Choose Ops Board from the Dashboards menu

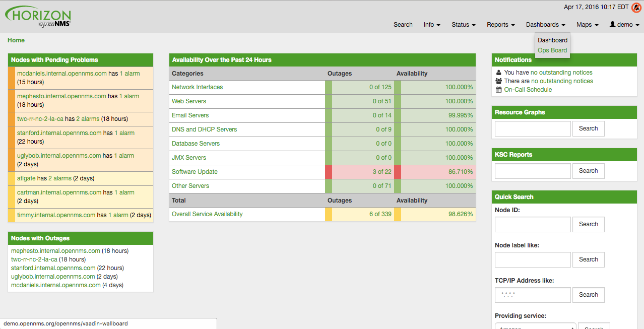552,50
